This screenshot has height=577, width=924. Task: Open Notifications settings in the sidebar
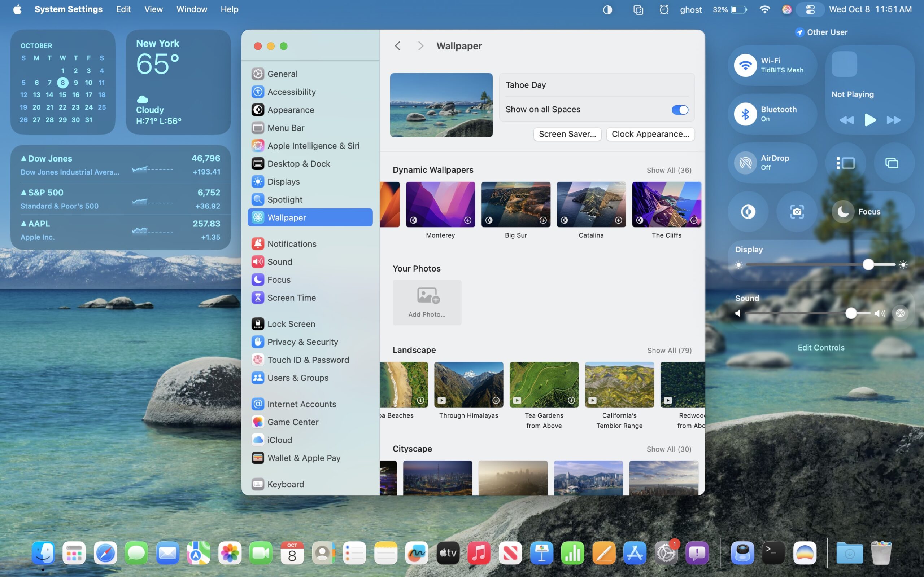pyautogui.click(x=292, y=243)
